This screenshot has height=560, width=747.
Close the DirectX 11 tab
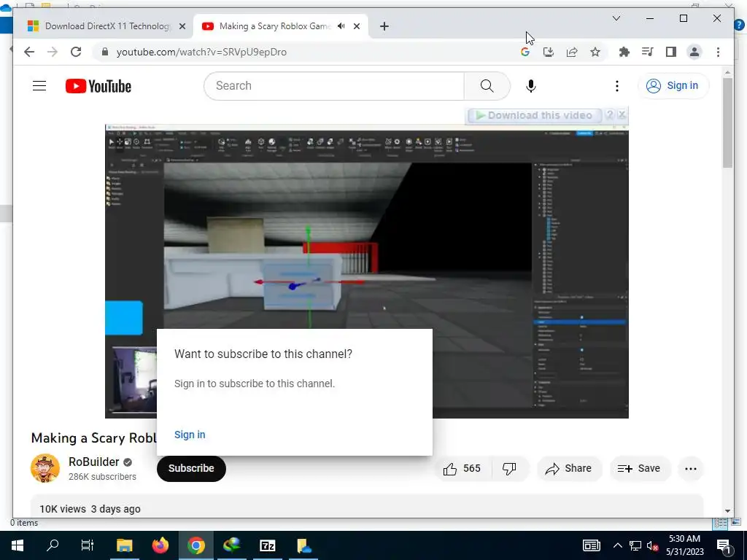(182, 27)
